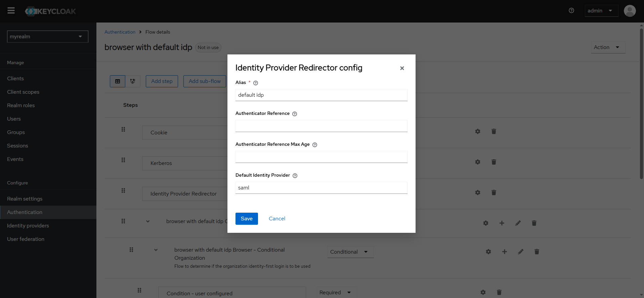The image size is (644, 298).
Task: Open the admin user dropdown
Action: pyautogui.click(x=601, y=11)
